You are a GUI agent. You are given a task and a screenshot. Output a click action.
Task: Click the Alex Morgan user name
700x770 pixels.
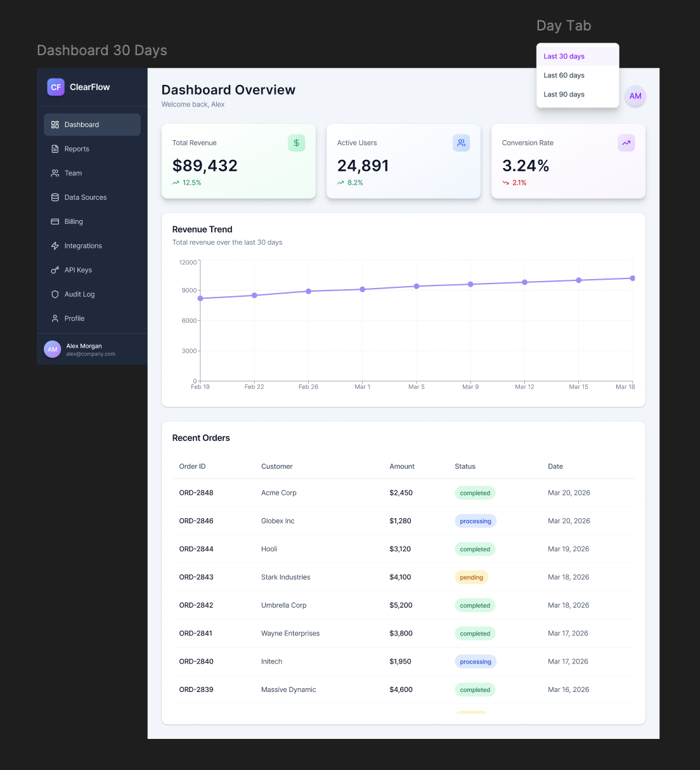click(84, 346)
